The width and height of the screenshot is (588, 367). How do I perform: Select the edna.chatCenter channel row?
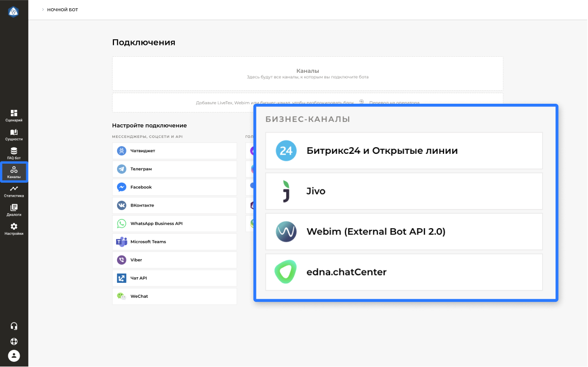coord(404,272)
